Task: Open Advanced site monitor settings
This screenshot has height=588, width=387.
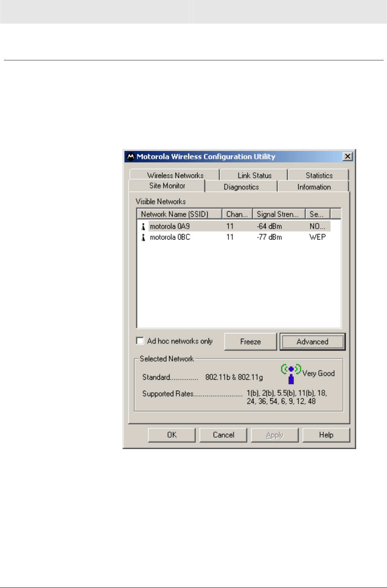Action: click(x=313, y=342)
